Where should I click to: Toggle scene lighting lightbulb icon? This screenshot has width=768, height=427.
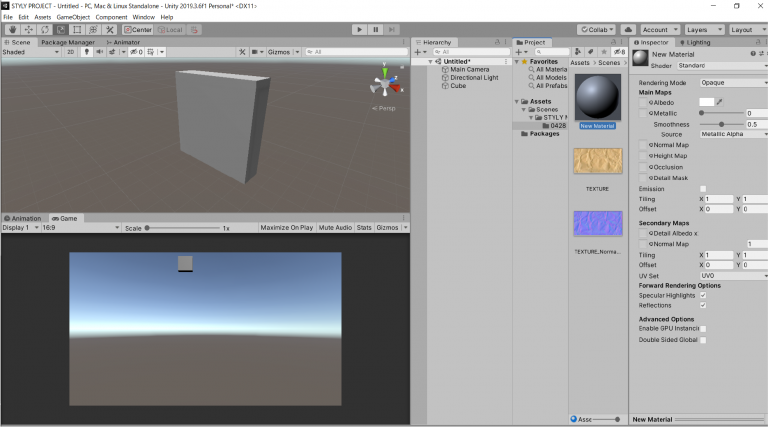tap(87, 51)
